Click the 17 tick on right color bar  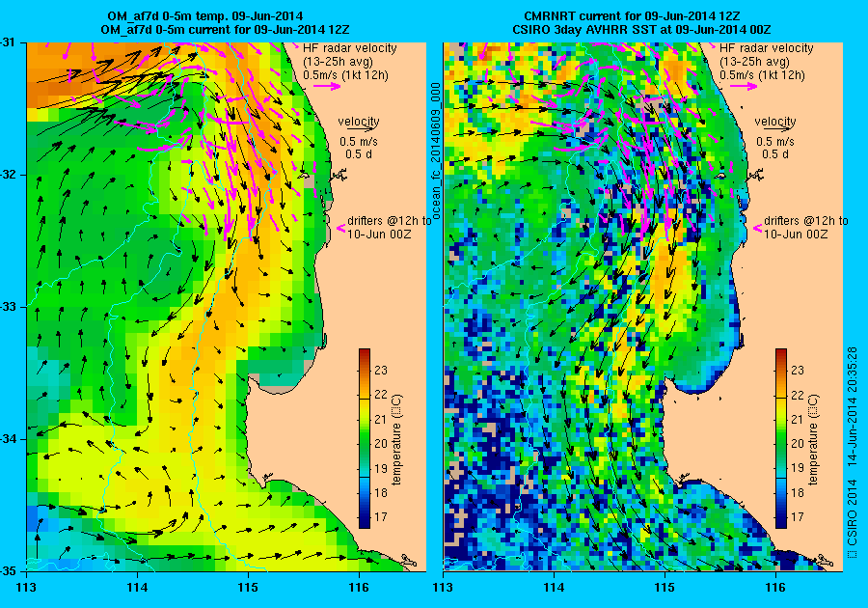(798, 516)
